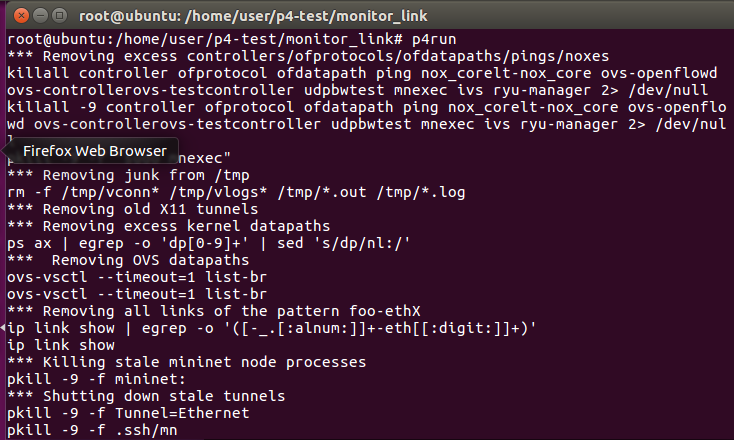Click the 'Removing all links' pattern line
The height and width of the screenshot is (440, 734).
(214, 311)
